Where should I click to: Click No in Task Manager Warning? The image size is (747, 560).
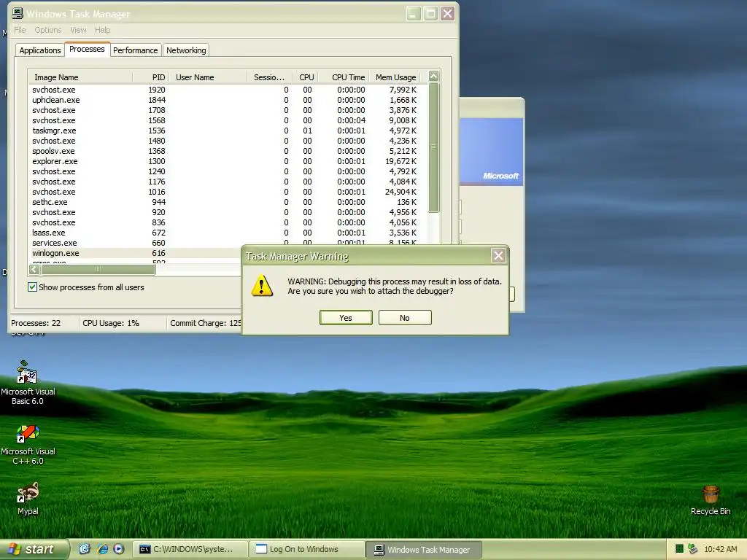pos(405,318)
